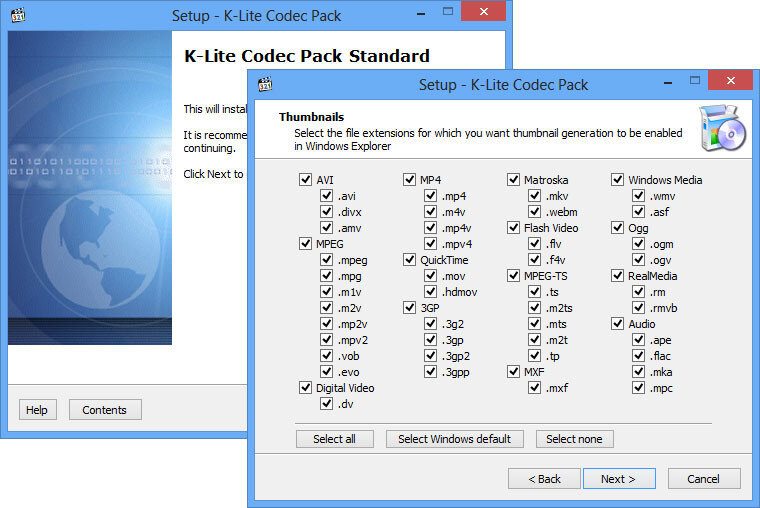Toggle the .3gp extension checkbox
760x508 pixels.
[x=431, y=340]
